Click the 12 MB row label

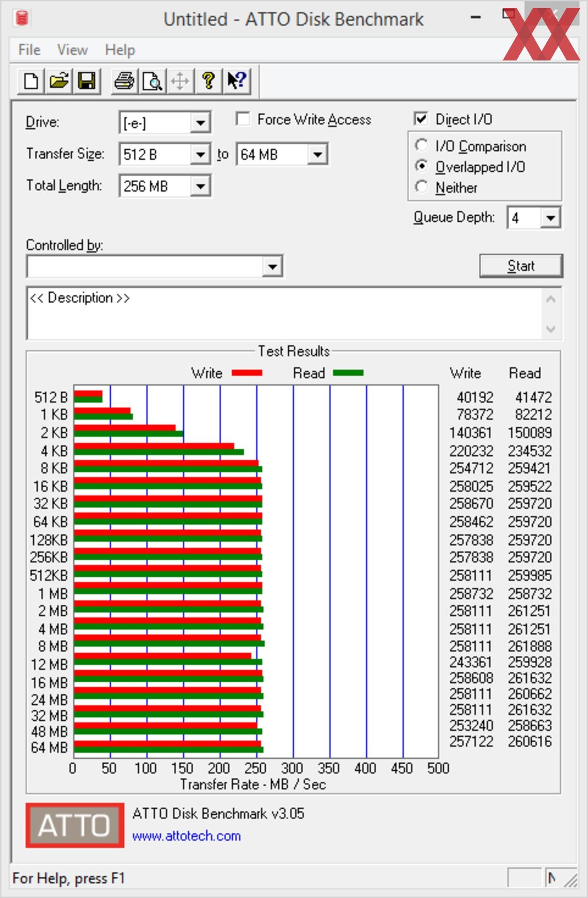coord(49,665)
